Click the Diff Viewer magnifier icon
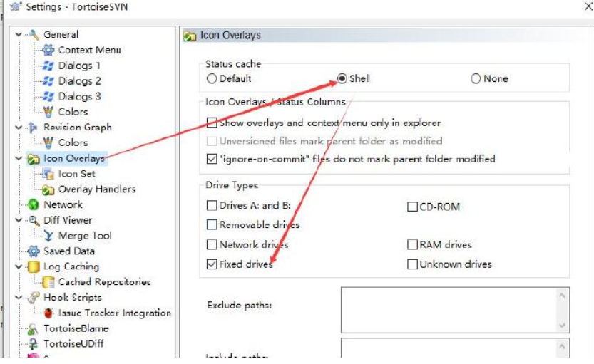The height and width of the screenshot is (364, 594). [34, 220]
